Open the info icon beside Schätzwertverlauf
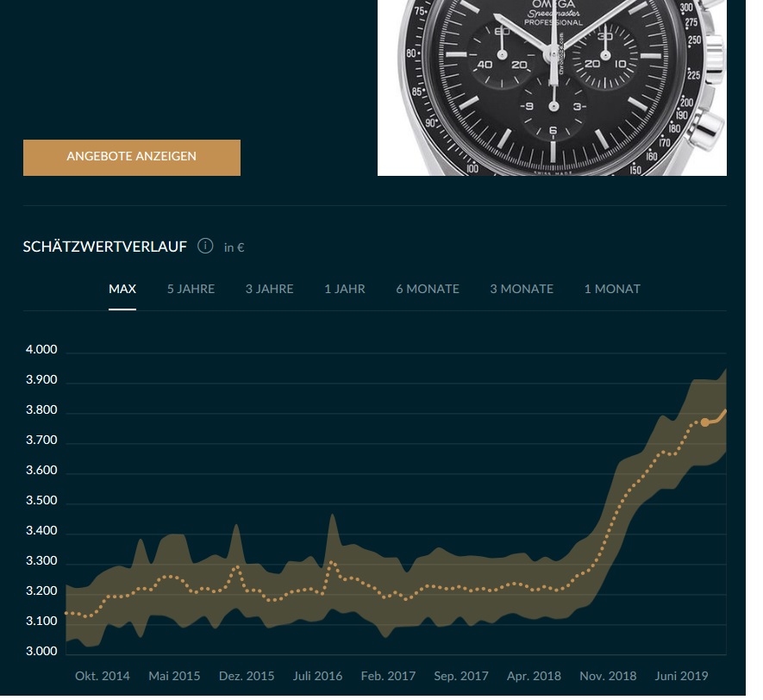This screenshot has height=700, width=763. tap(205, 247)
